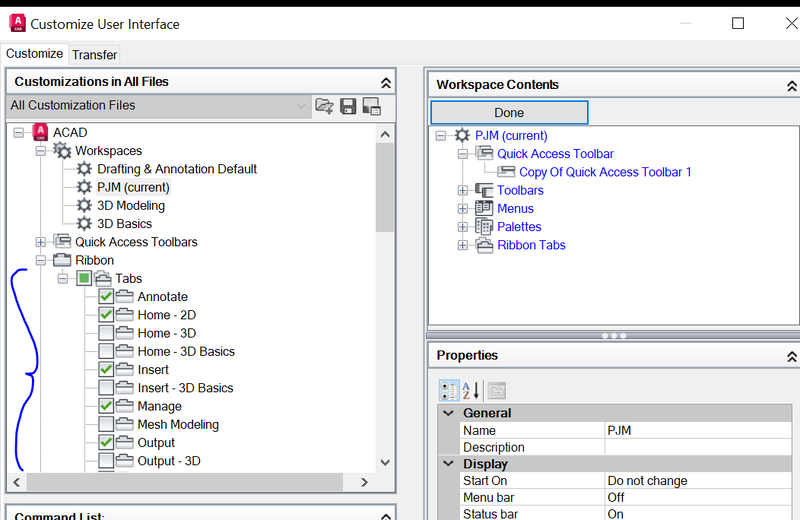
Task: Expand the Ribbon Tabs node in Workspace Contents
Action: click(x=463, y=245)
